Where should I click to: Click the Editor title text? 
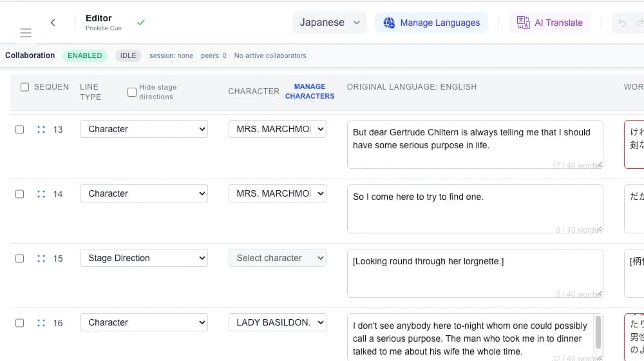[99, 18]
